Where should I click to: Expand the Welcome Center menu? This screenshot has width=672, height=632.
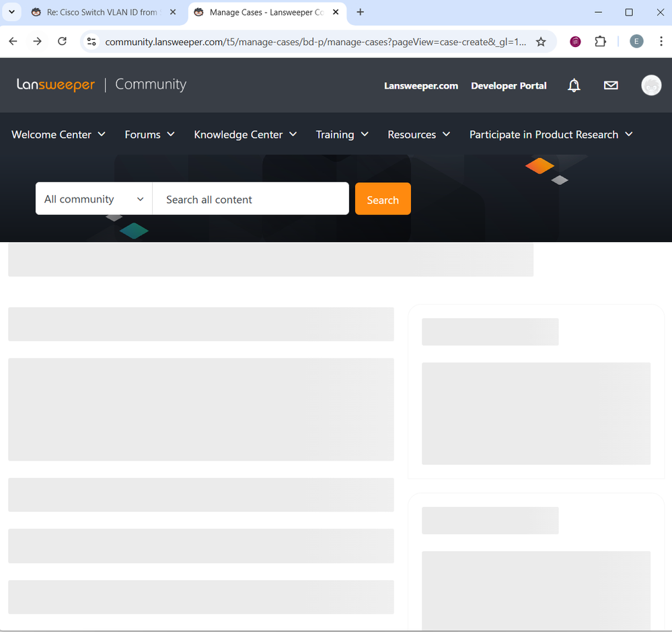coord(59,134)
